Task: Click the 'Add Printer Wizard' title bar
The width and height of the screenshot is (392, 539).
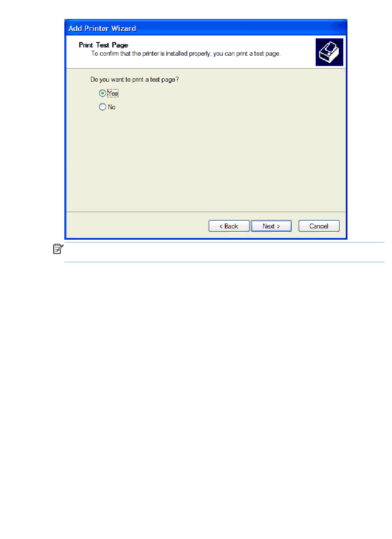Action: tap(205, 28)
